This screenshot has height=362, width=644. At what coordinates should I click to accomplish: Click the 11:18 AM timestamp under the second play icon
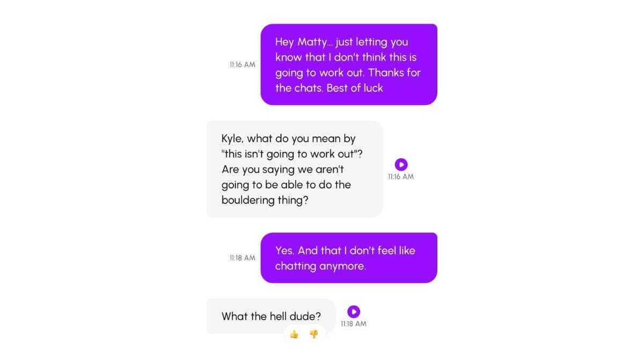coord(354,324)
